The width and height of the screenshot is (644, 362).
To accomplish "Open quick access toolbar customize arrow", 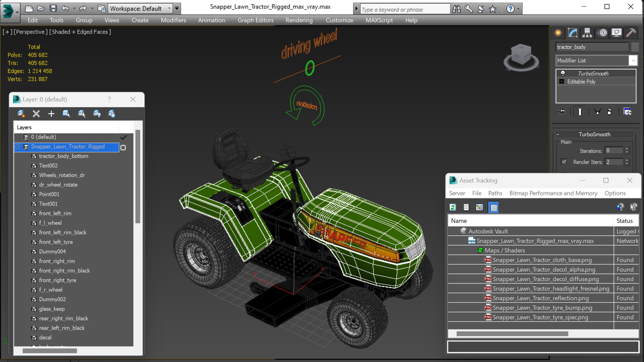I will click(177, 8).
